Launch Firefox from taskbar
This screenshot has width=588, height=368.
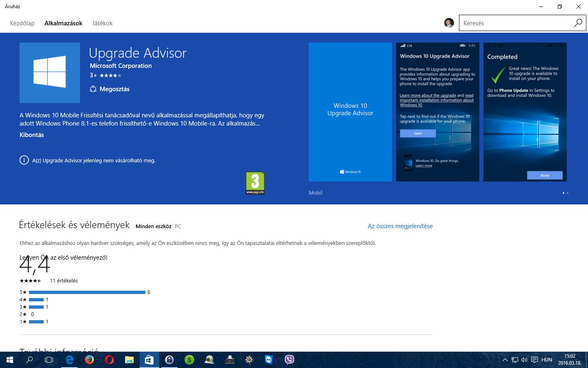click(x=89, y=360)
